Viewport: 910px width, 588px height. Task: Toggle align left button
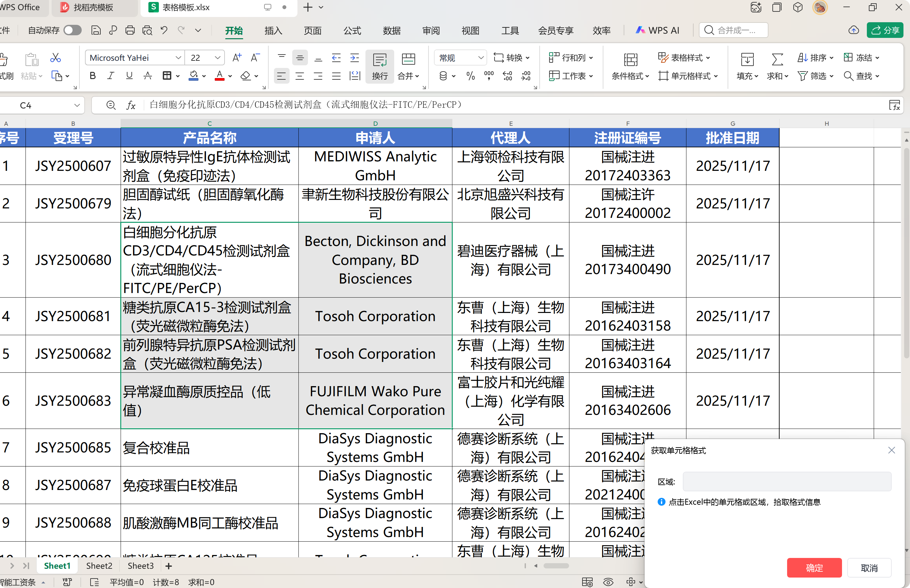coord(281,76)
